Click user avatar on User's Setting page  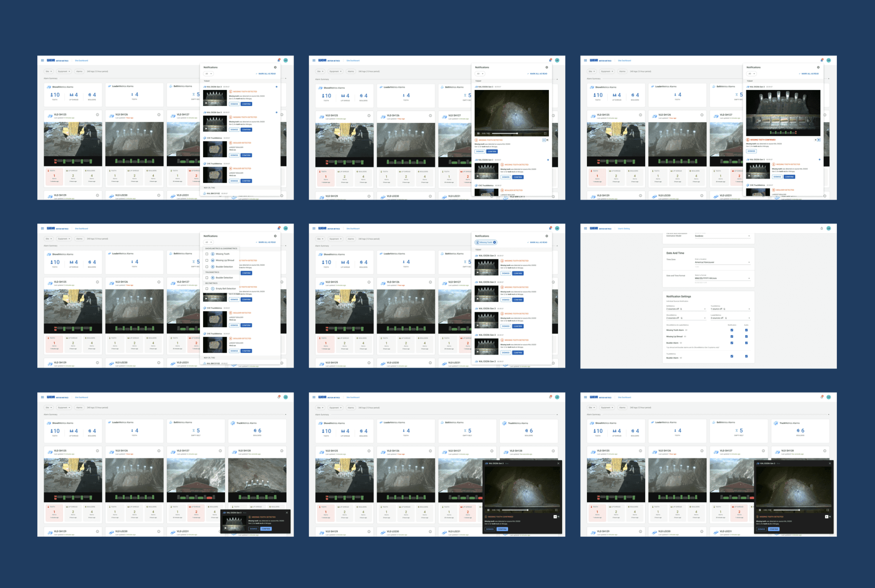[829, 229]
